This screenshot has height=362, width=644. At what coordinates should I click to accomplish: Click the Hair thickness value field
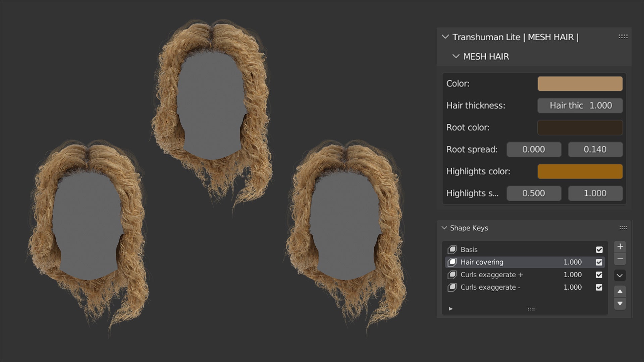[580, 106]
